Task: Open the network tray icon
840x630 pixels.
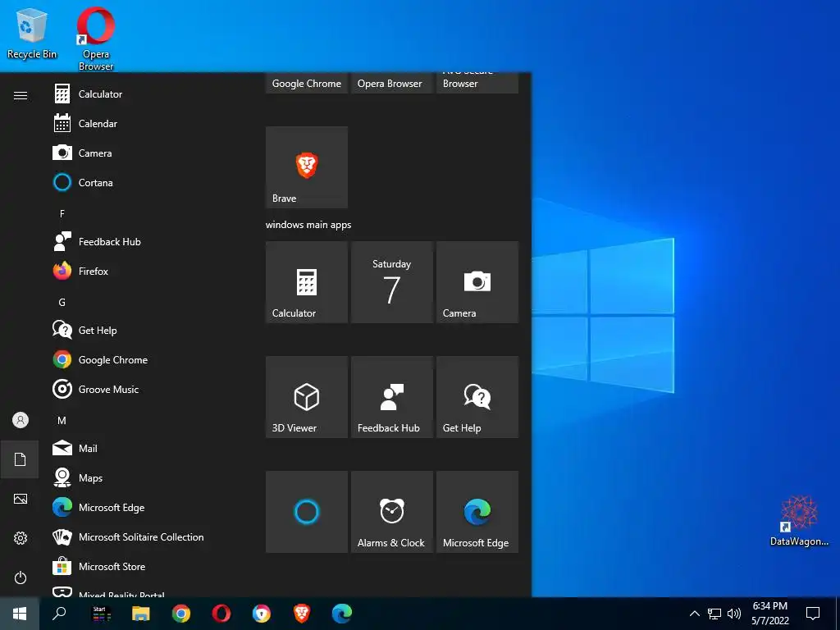Action: click(x=714, y=614)
